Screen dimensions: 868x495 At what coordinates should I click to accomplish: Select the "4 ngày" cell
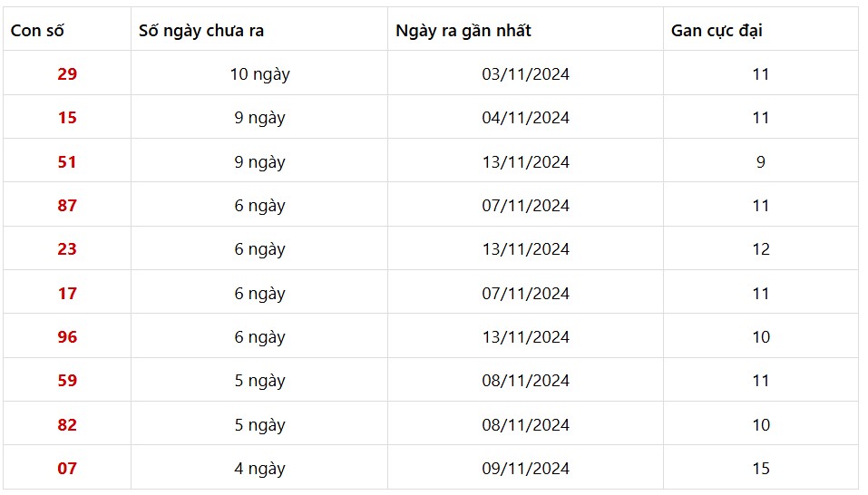(259, 469)
